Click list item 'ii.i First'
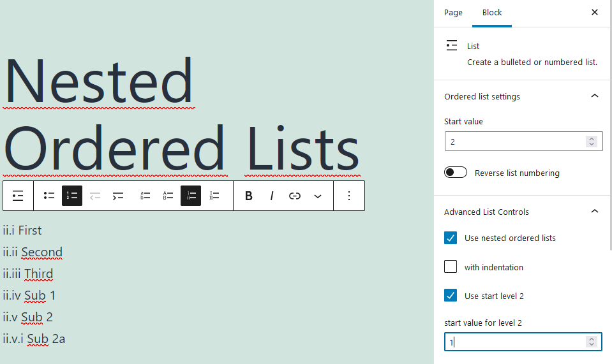Viewport: 612px width, 364px height. (22, 230)
